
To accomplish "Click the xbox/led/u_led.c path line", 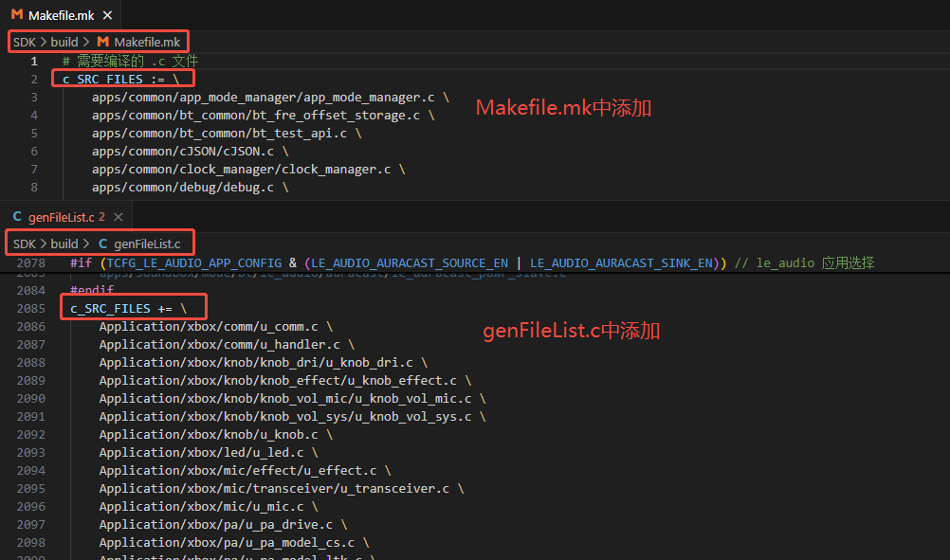I will tap(209, 453).
